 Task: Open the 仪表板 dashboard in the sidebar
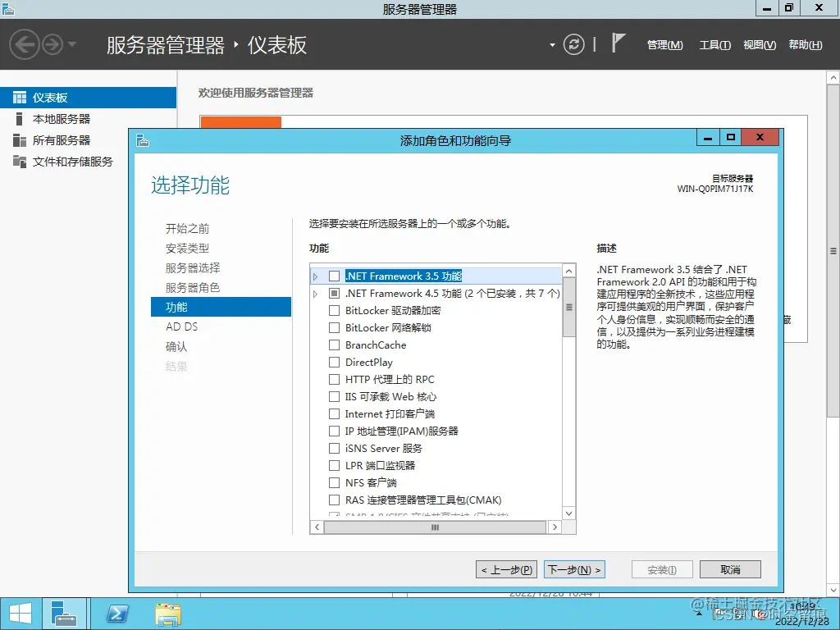(x=49, y=97)
